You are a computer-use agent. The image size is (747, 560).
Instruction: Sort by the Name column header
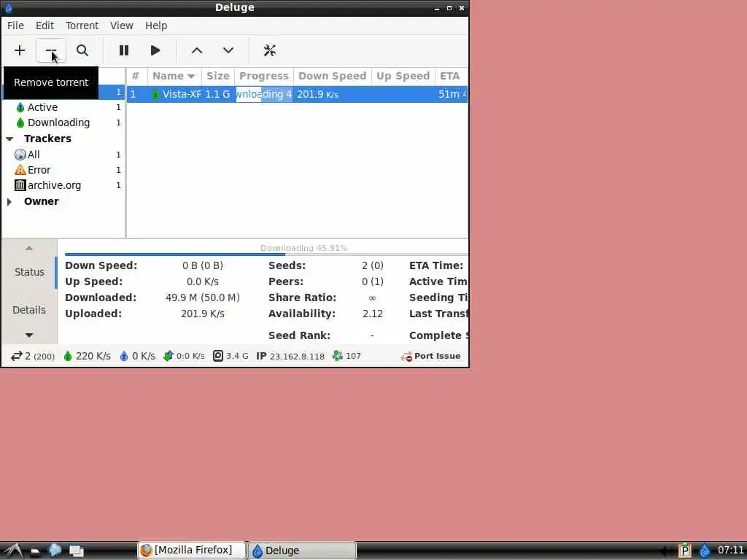(x=174, y=76)
